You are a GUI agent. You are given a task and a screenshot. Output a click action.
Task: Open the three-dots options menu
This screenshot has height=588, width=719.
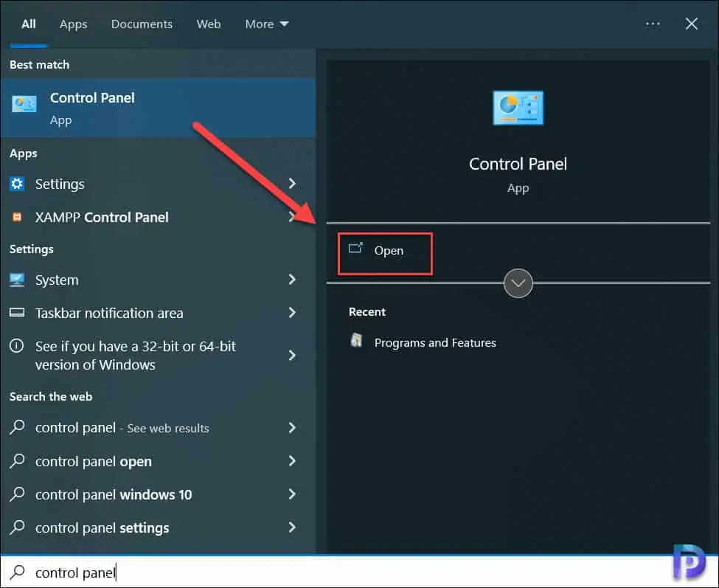click(653, 24)
